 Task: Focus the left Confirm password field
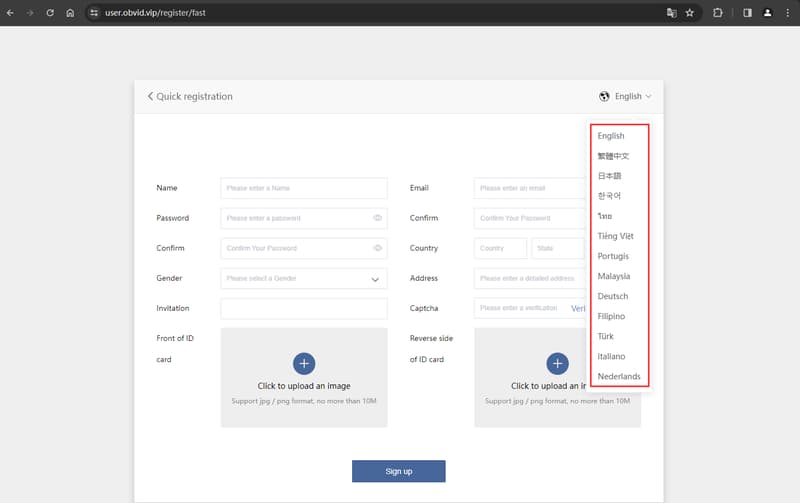point(304,248)
